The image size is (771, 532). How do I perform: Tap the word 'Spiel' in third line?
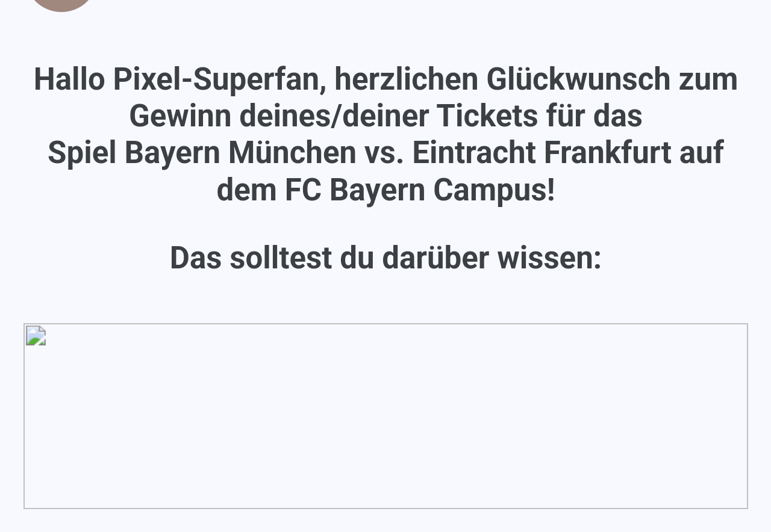point(82,153)
